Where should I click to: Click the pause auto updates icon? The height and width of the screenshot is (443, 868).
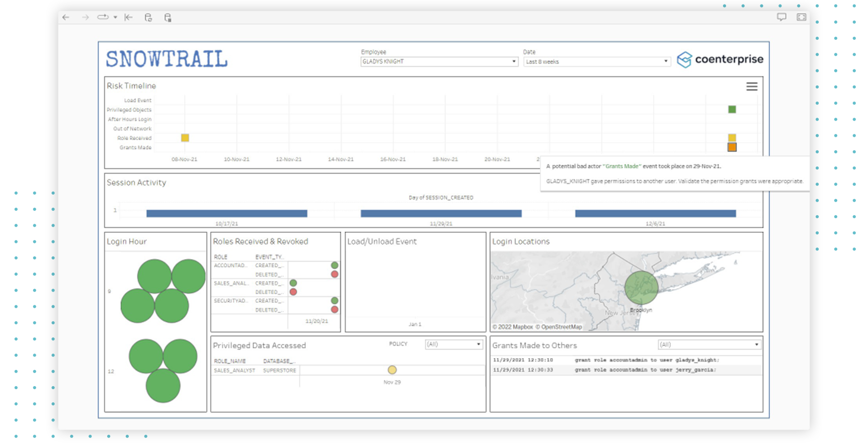(x=168, y=17)
